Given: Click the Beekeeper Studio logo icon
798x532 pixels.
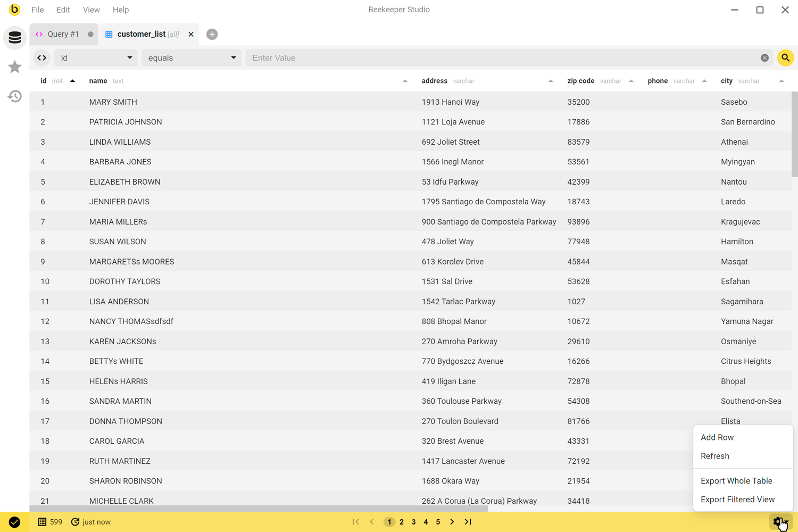Looking at the screenshot, I should click(x=14, y=10).
